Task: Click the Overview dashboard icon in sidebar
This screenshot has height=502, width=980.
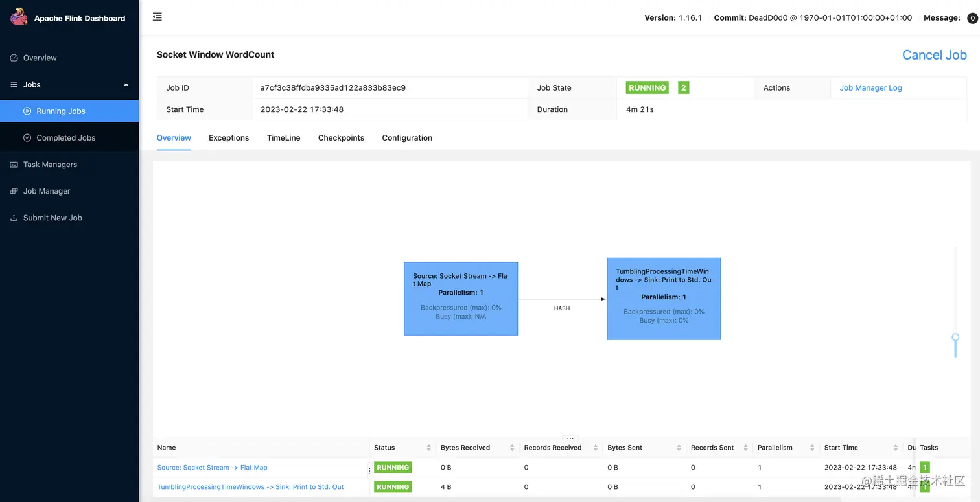Action: pos(14,58)
